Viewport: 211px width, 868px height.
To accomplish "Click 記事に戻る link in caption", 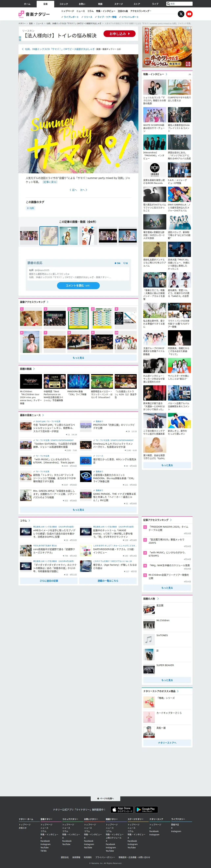I will 50,182.
